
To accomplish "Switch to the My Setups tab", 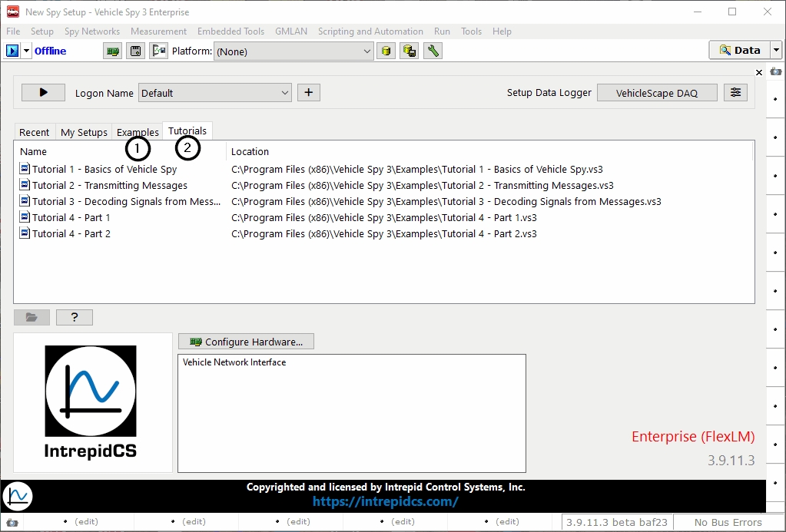I will 84,132.
